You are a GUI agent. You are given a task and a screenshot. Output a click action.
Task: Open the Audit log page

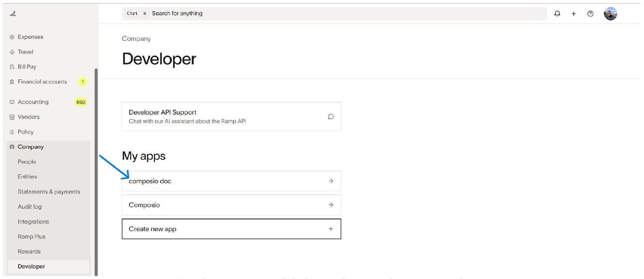pos(29,206)
